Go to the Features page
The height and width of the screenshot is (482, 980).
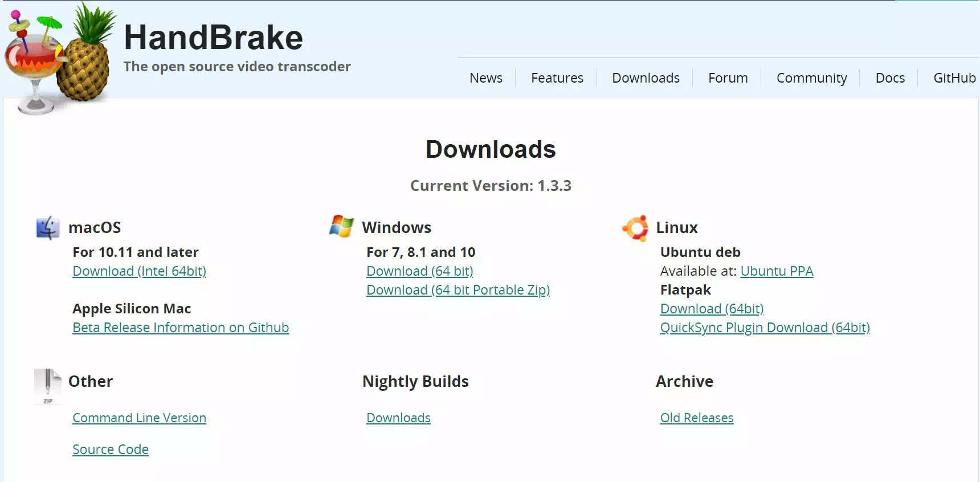click(x=557, y=78)
